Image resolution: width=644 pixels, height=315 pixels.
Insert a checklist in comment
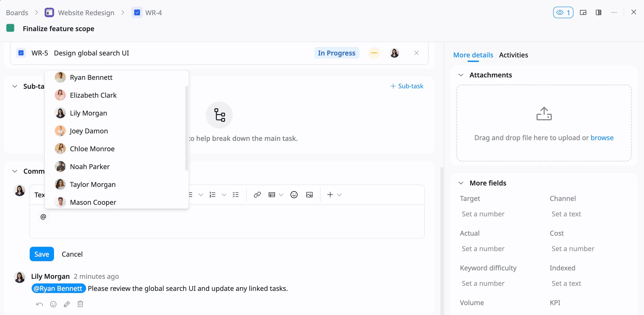tap(236, 195)
